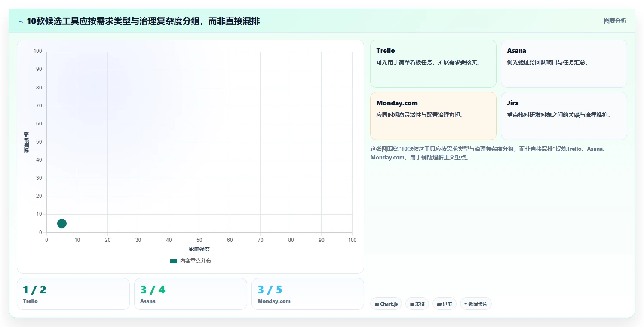Click the Asana description 优先验证跨团队项目
Screen dimensions: 644x327
pos(548,62)
